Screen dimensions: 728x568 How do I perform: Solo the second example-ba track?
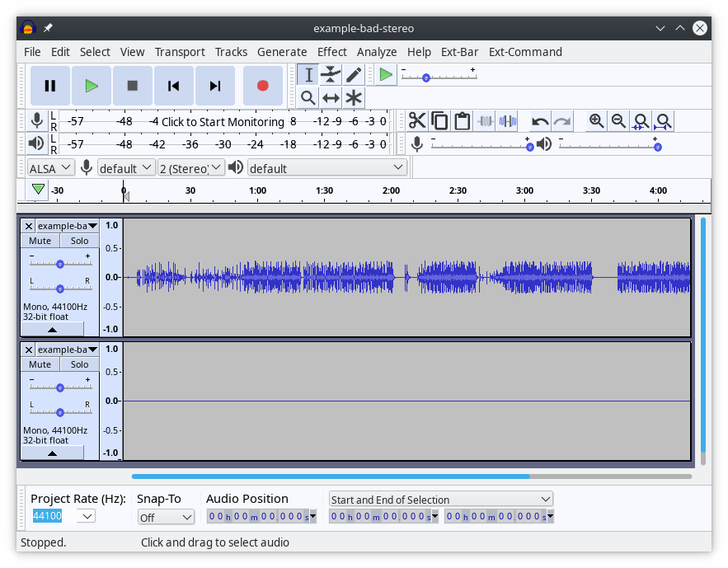click(78, 364)
